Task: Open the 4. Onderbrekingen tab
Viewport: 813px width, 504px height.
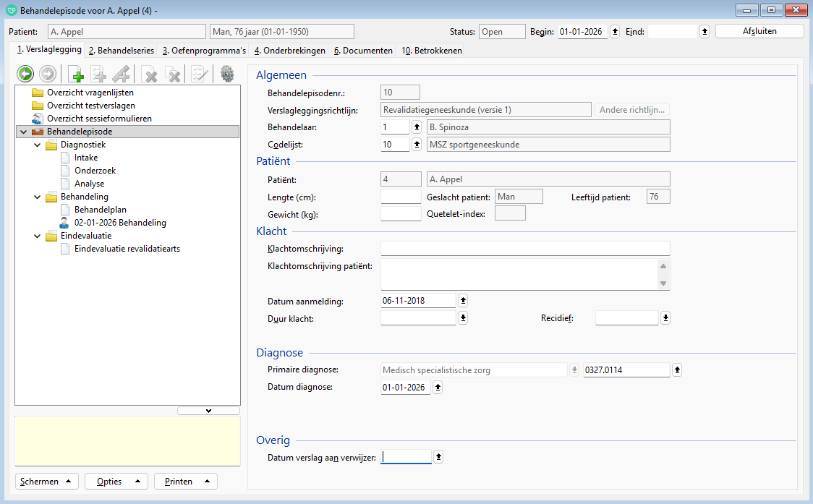Action: pos(290,51)
